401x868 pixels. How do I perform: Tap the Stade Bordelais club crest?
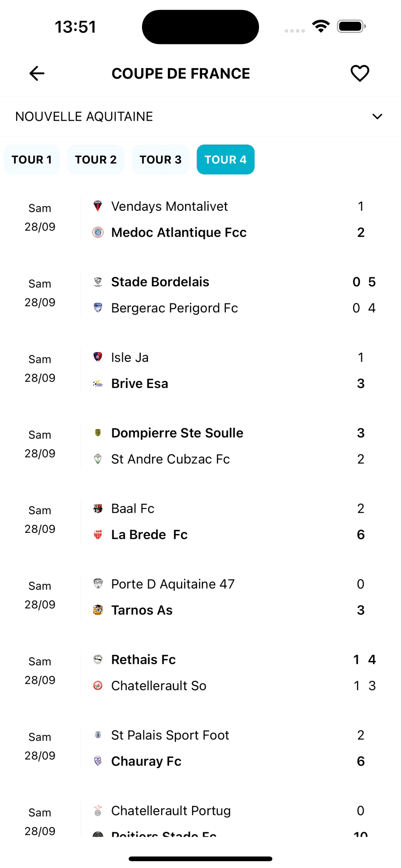[98, 282]
